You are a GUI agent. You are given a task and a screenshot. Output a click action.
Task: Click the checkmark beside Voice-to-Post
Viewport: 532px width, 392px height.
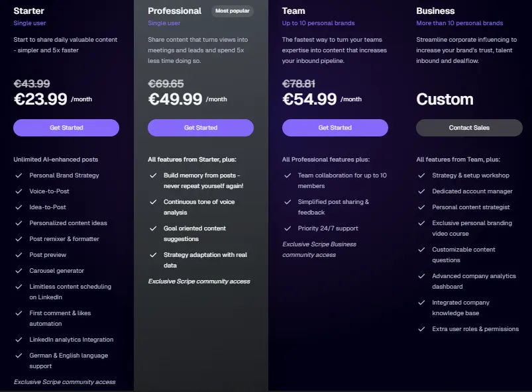[19, 191]
